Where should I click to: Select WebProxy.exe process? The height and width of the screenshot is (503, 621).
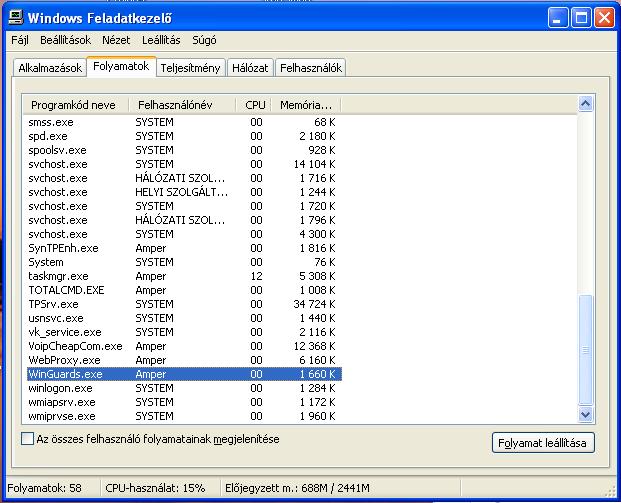coord(184,360)
